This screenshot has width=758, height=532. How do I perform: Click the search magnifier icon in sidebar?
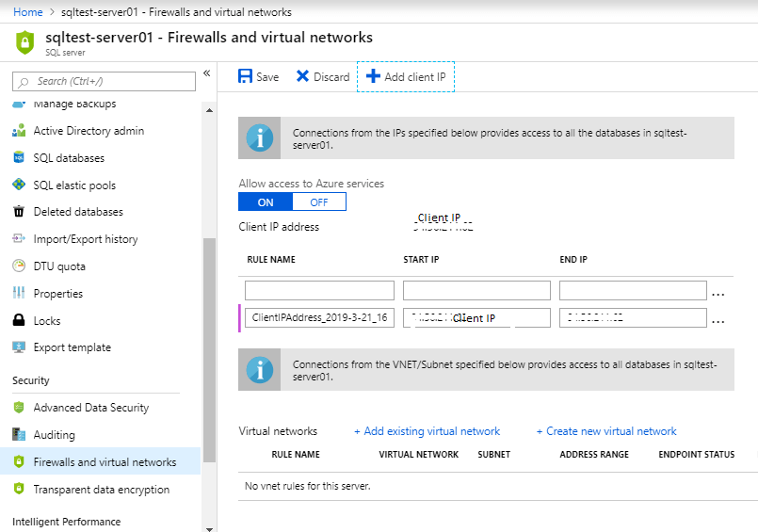[23, 82]
